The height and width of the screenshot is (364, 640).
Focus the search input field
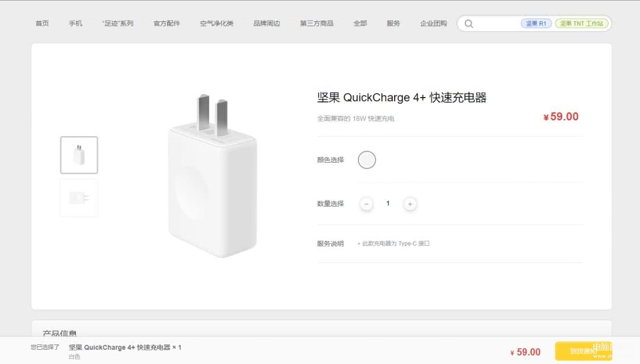pos(497,24)
